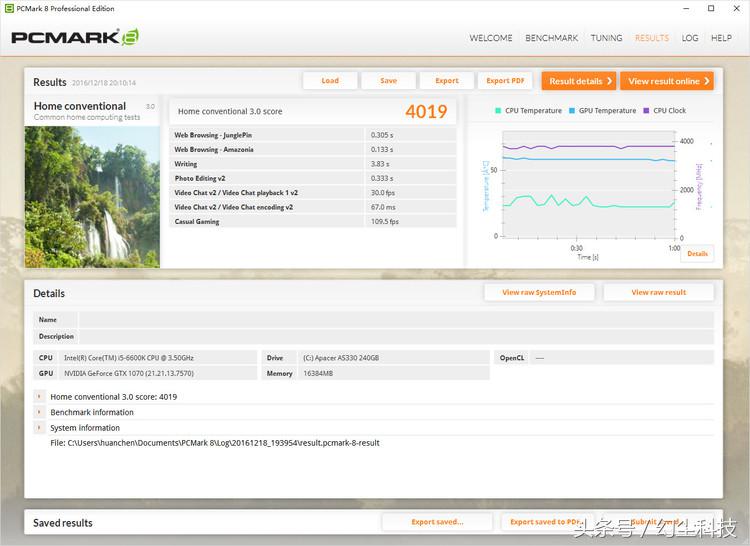Image resolution: width=750 pixels, height=546 pixels.
Task: Click the PCMark app icon in title bar
Action: point(8,8)
